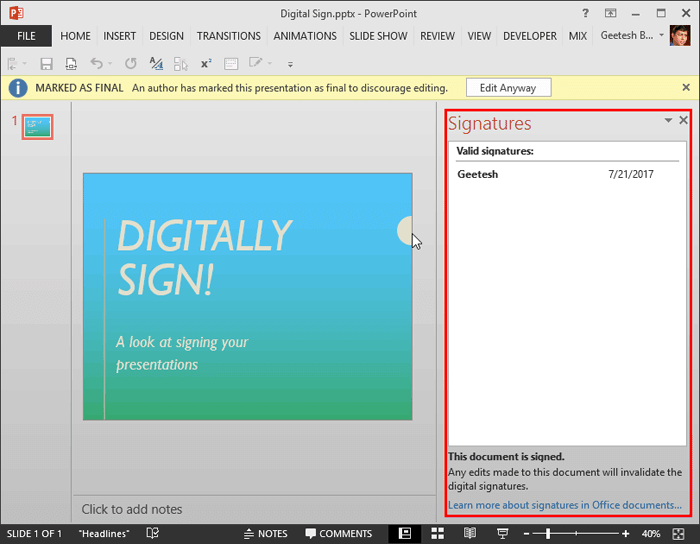Switch to the ANIMATIONS tab
The image size is (700, 544).
305,36
